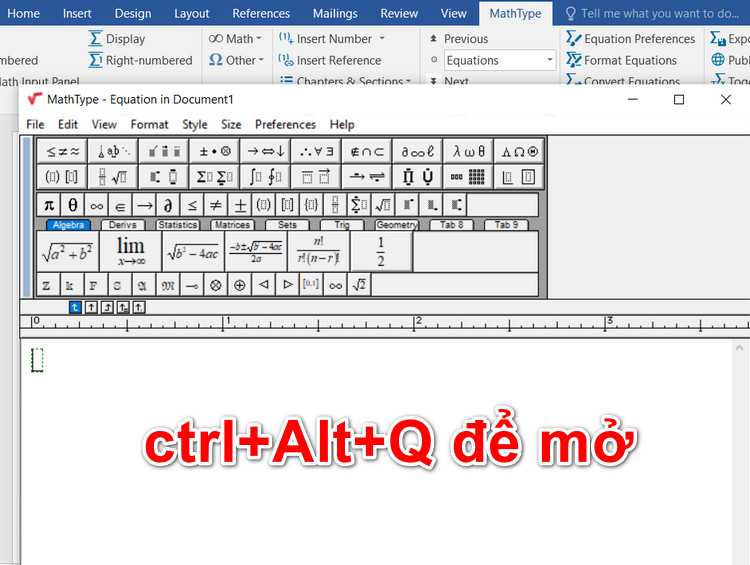Open lowercase Greek letters palette
Image resolution: width=750 pixels, height=565 pixels.
click(x=469, y=152)
